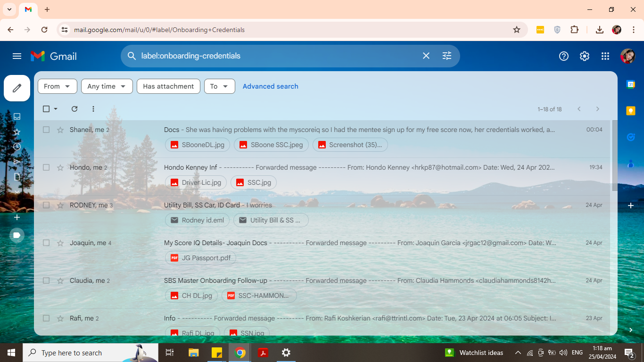Open the SBooneDL.jpg attachment

198,145
